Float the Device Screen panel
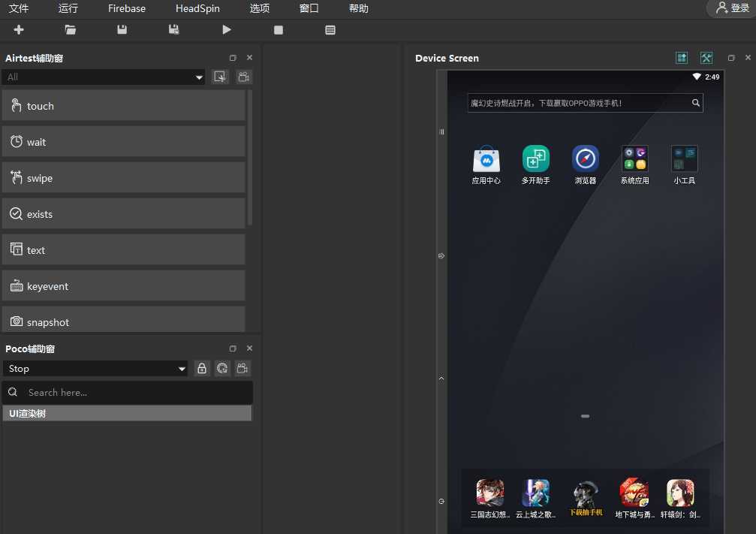The height and width of the screenshot is (534, 756). click(x=731, y=58)
